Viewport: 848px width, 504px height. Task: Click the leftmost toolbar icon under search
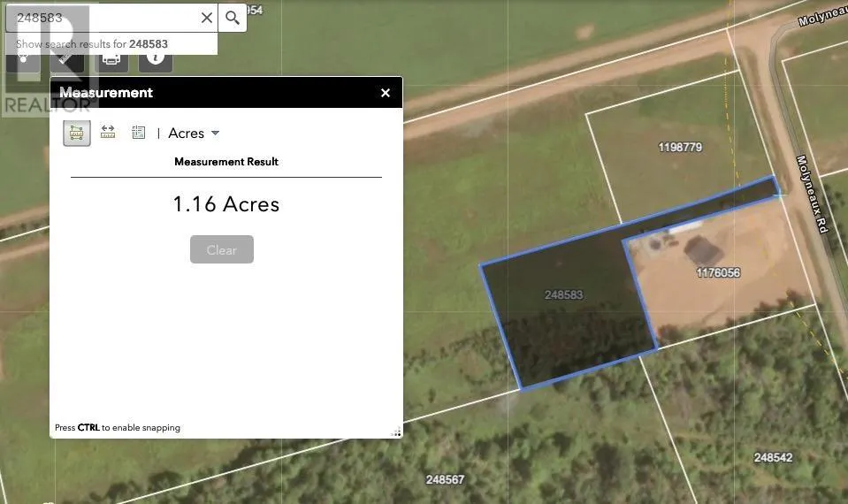[23, 59]
